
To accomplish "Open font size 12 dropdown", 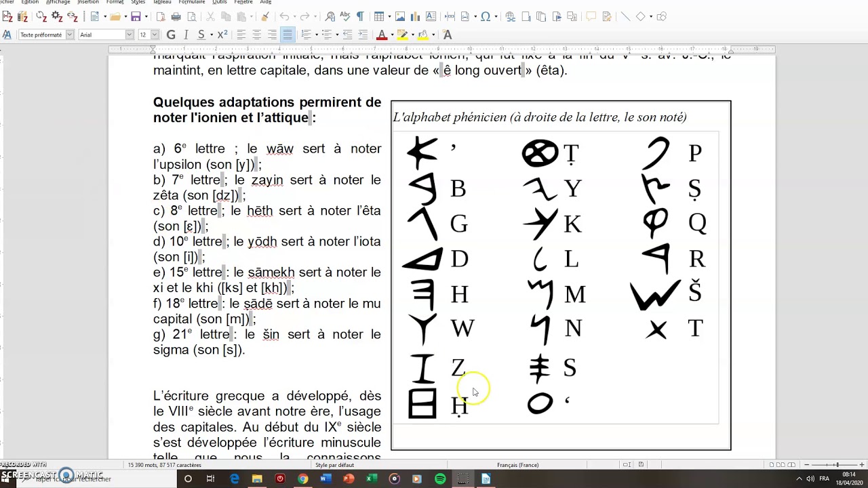I will coord(155,35).
